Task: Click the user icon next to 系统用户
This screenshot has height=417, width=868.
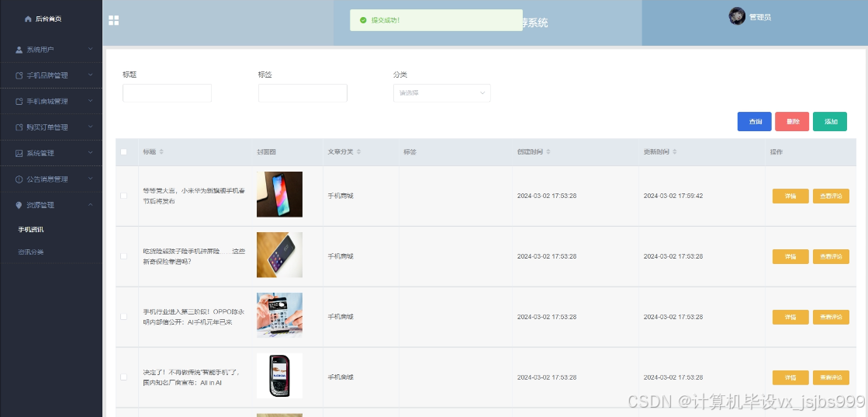Action: pyautogui.click(x=19, y=50)
